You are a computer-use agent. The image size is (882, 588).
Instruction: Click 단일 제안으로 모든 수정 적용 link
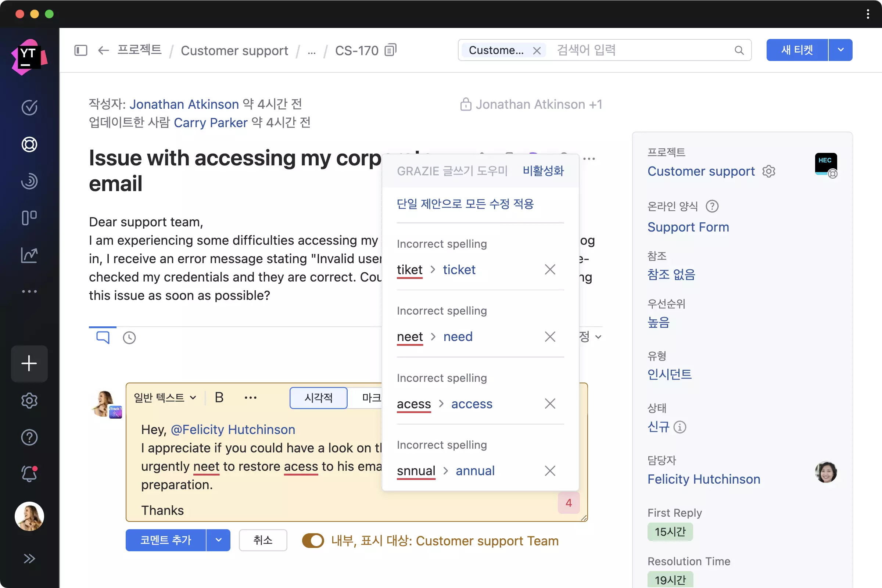click(x=465, y=204)
